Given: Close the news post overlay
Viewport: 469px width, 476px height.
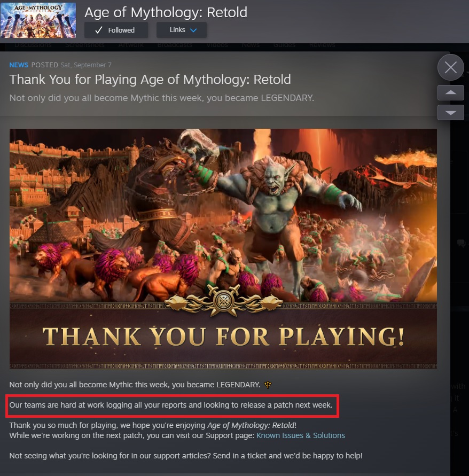Looking at the screenshot, I should coord(450,67).
